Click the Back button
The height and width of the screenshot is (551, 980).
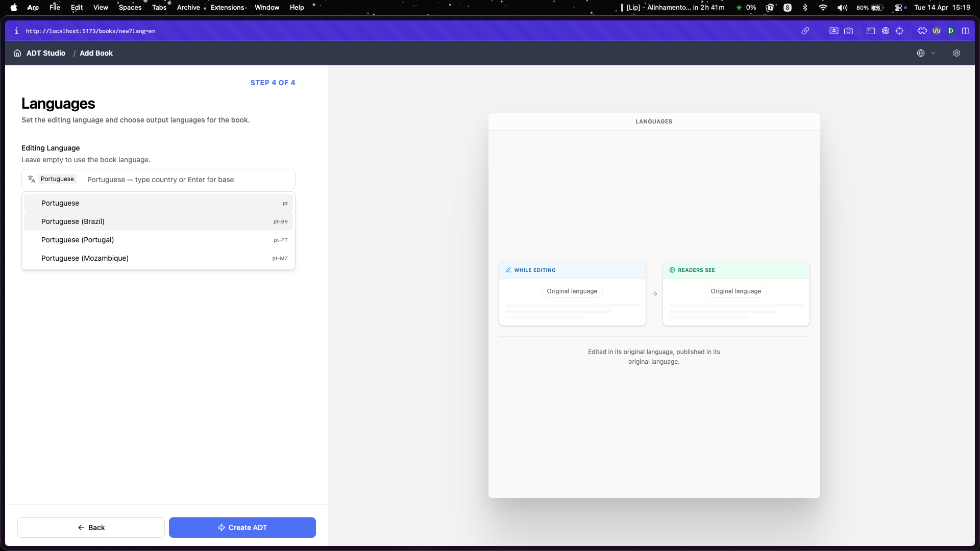coord(91,528)
